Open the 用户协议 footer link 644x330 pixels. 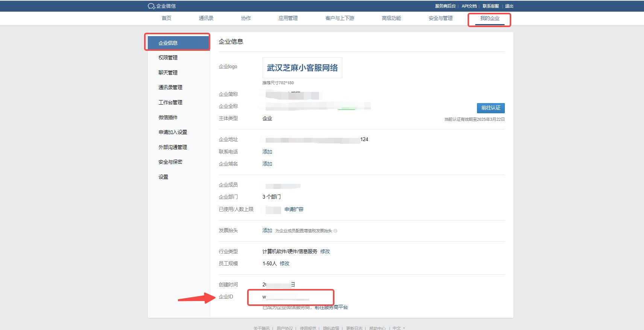click(x=285, y=328)
